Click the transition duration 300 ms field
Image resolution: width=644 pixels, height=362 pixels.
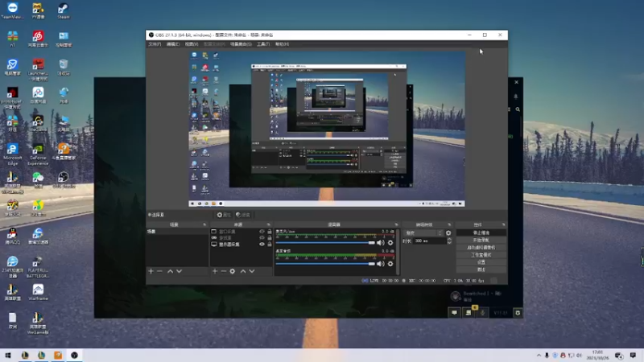(x=430, y=241)
